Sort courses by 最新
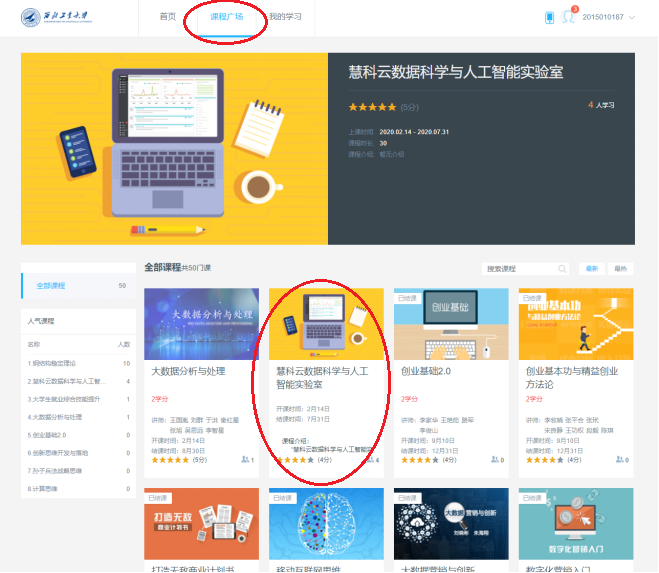This screenshot has height=573, width=659. tap(592, 269)
